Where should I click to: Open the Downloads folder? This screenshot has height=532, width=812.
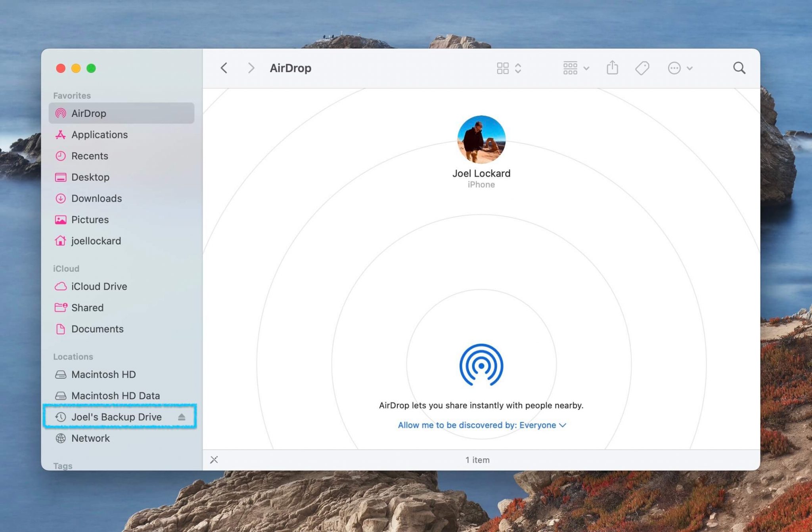click(x=121, y=198)
